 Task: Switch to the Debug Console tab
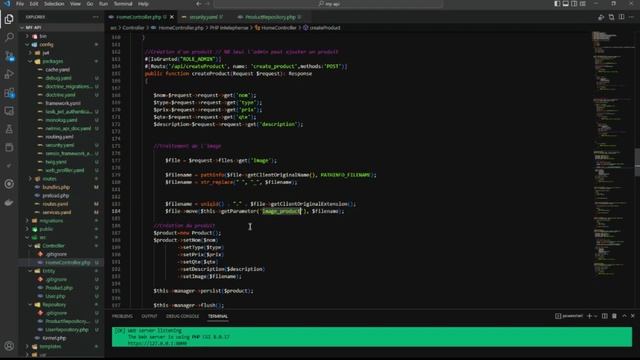pos(182,316)
